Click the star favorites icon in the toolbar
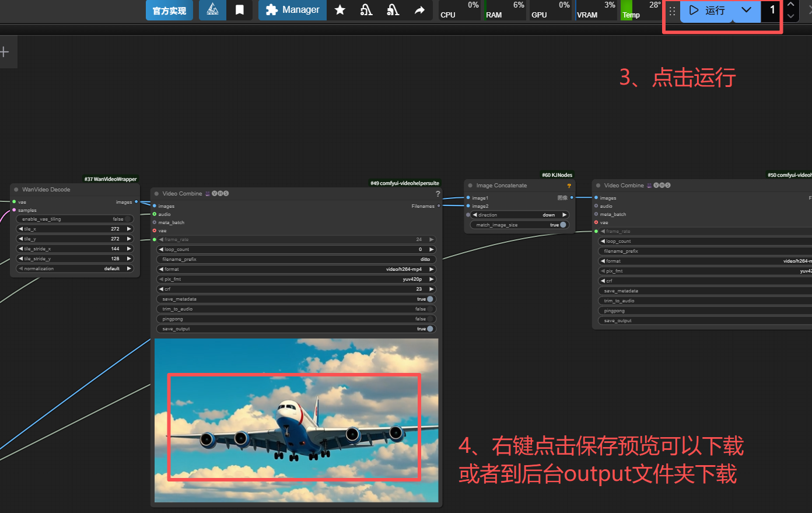This screenshot has height=513, width=812. 340,10
